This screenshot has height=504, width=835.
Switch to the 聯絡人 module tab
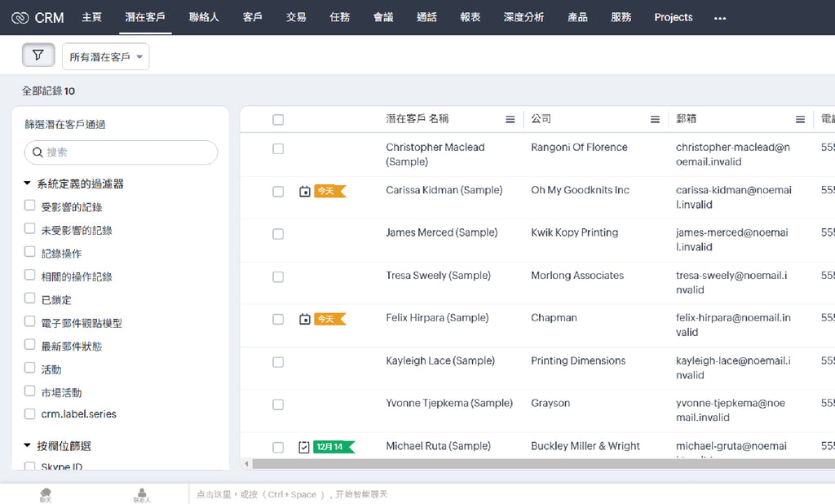point(203,16)
